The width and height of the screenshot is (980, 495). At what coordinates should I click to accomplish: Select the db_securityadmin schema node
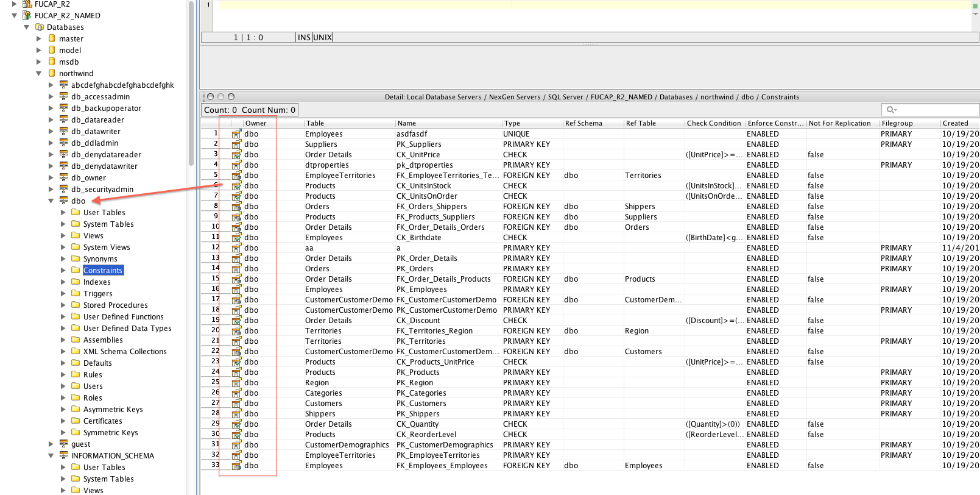(102, 189)
